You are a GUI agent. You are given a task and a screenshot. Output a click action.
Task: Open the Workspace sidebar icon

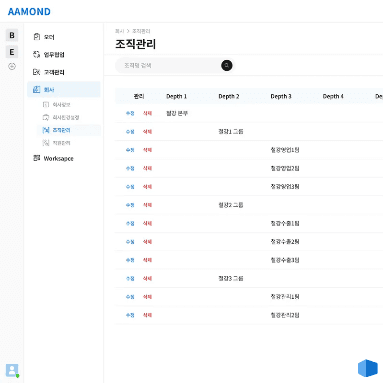(x=36, y=158)
